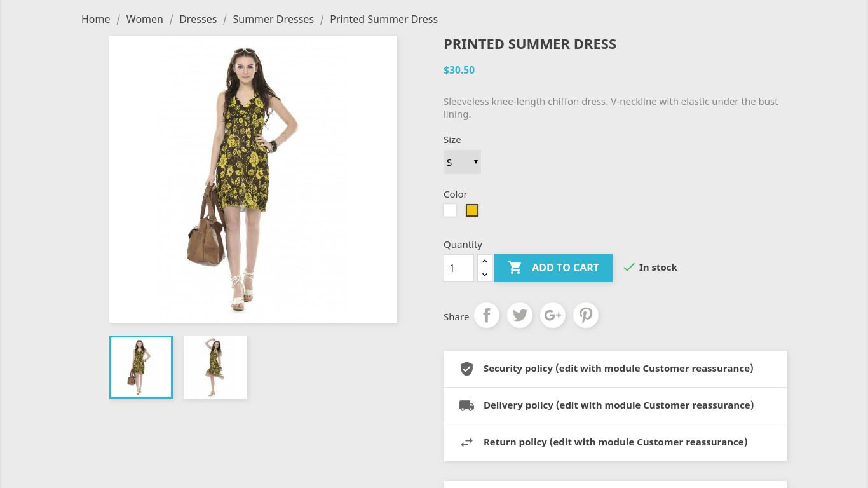
Task: Select the yellow color swatch
Action: 472,210
